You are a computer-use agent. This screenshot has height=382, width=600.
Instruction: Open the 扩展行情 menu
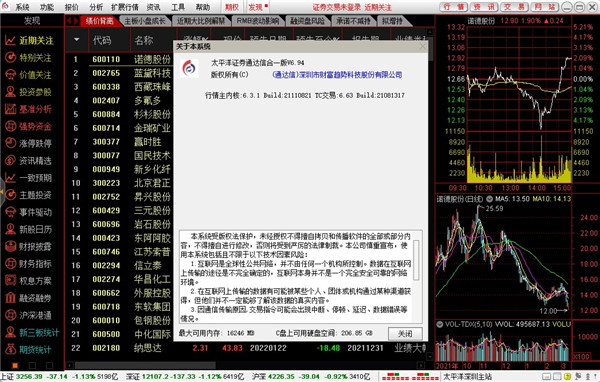click(125, 7)
